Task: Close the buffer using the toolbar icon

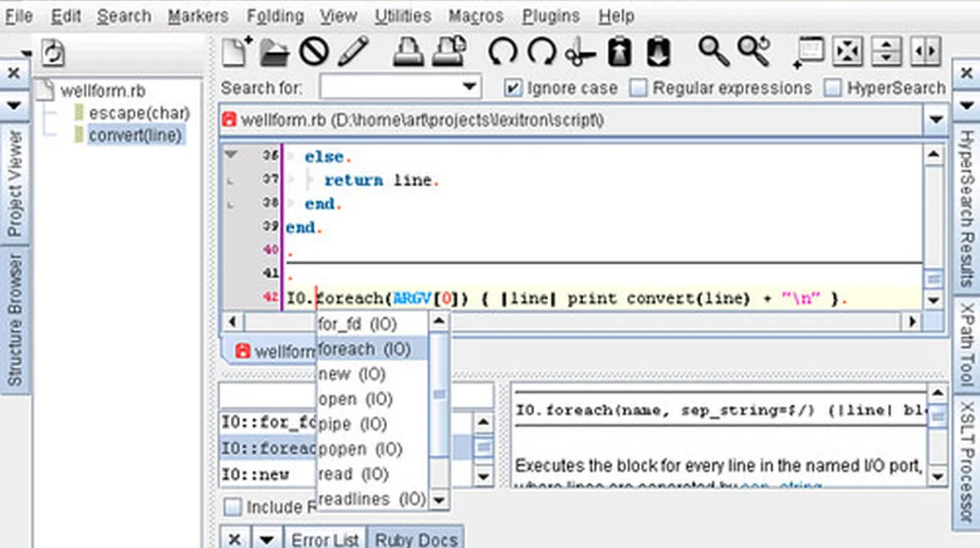Action: point(314,51)
